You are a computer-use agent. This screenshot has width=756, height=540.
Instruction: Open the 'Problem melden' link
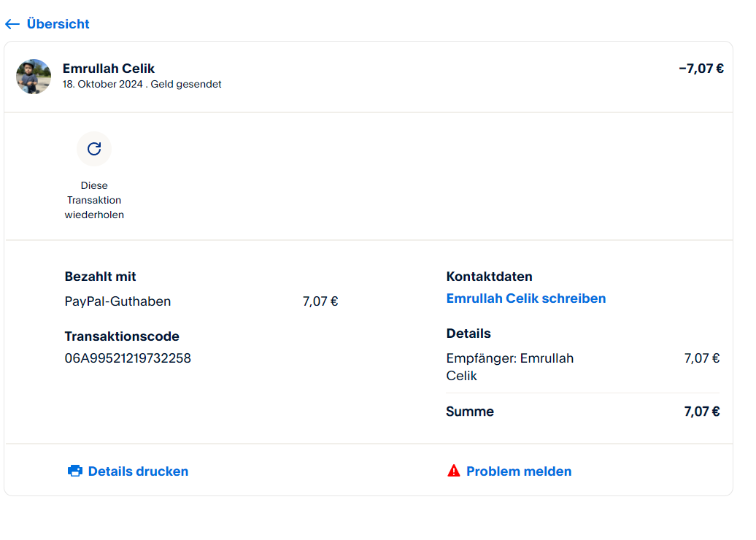click(x=519, y=471)
